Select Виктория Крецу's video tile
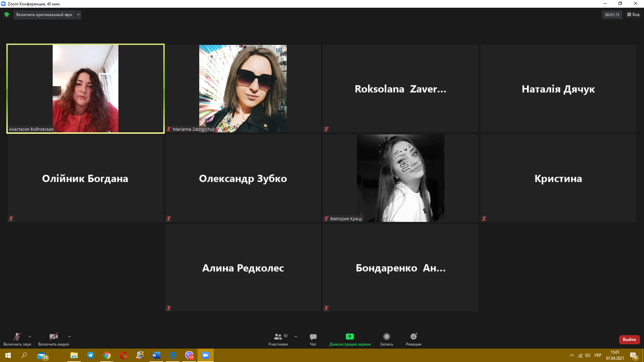644x362 pixels. click(400, 178)
